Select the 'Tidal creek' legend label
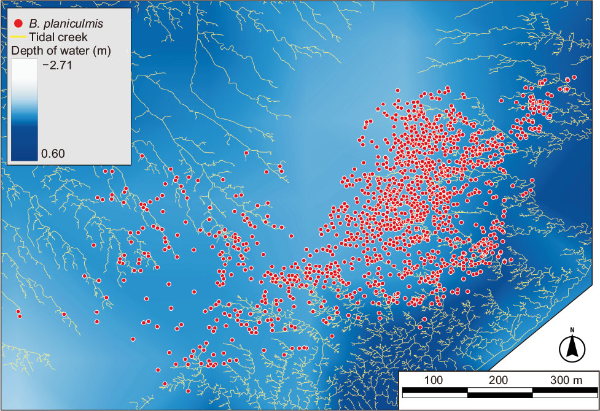 click(x=62, y=37)
